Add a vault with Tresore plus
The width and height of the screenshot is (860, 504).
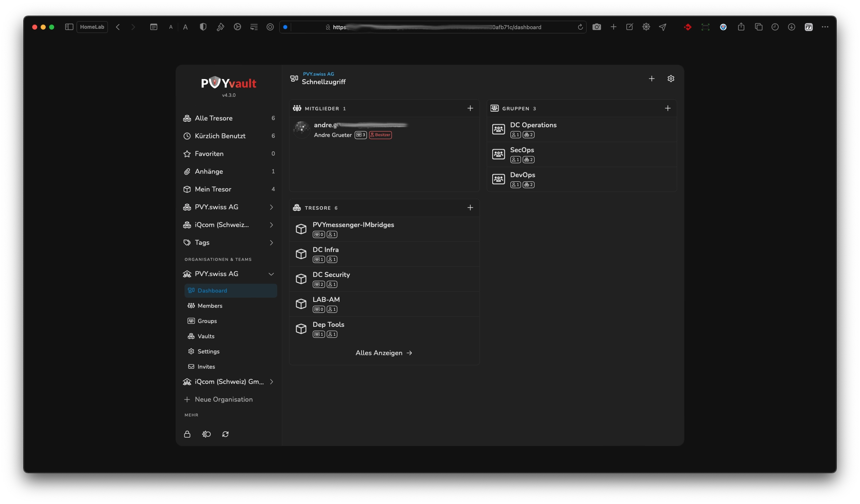tap(470, 208)
